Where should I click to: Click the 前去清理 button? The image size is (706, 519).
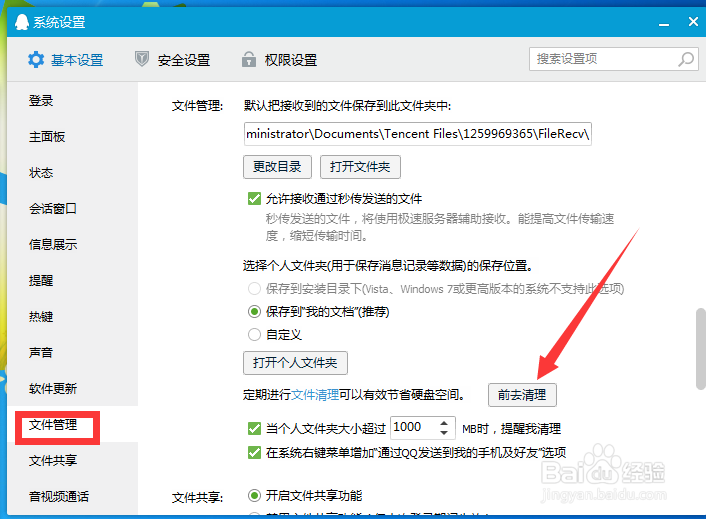pyautogui.click(x=522, y=395)
